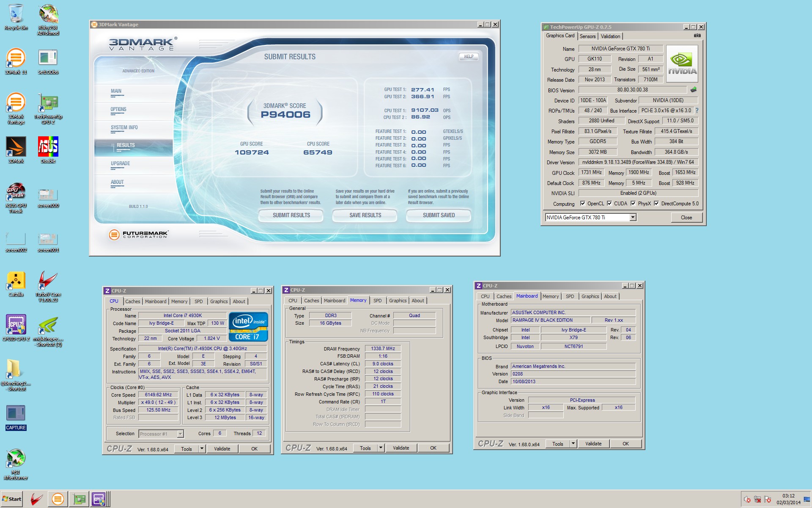Switch to the Sensors tab in GPU-Z
812x508 pixels.
[x=587, y=36]
